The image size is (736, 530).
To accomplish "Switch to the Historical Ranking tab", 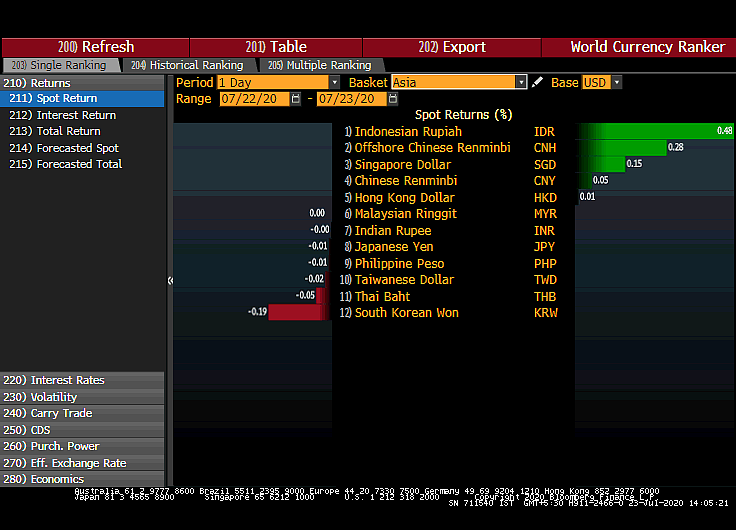I will click(x=188, y=65).
